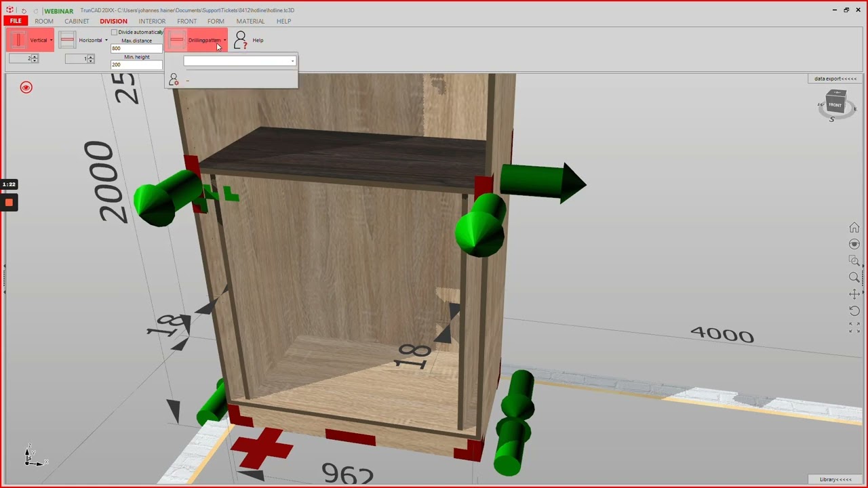The width and height of the screenshot is (868, 488).
Task: Click the horizontal count stepper showing 1
Action: [x=79, y=59]
